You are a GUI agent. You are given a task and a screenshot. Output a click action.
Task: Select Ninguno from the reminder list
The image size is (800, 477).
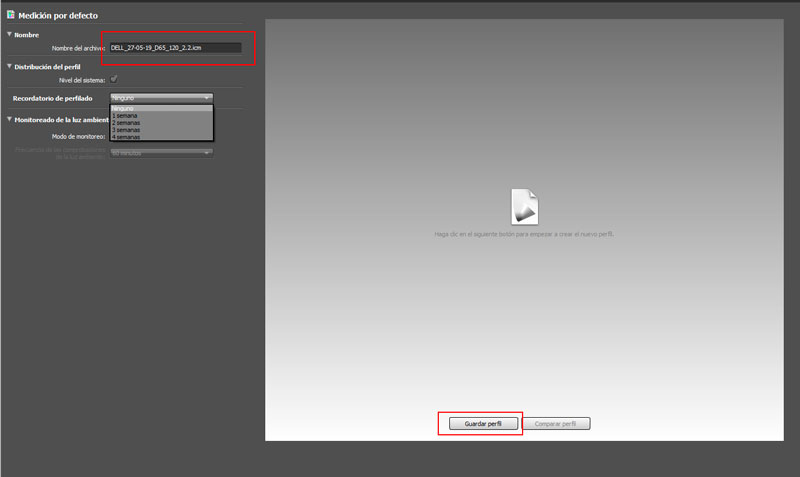coord(123,108)
